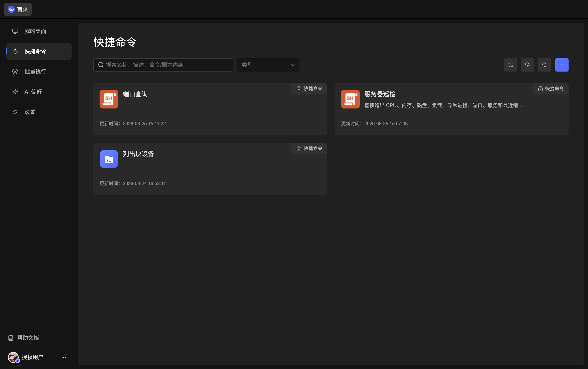
Task: Open AI 偏好 in the sidebar
Action: (x=39, y=92)
